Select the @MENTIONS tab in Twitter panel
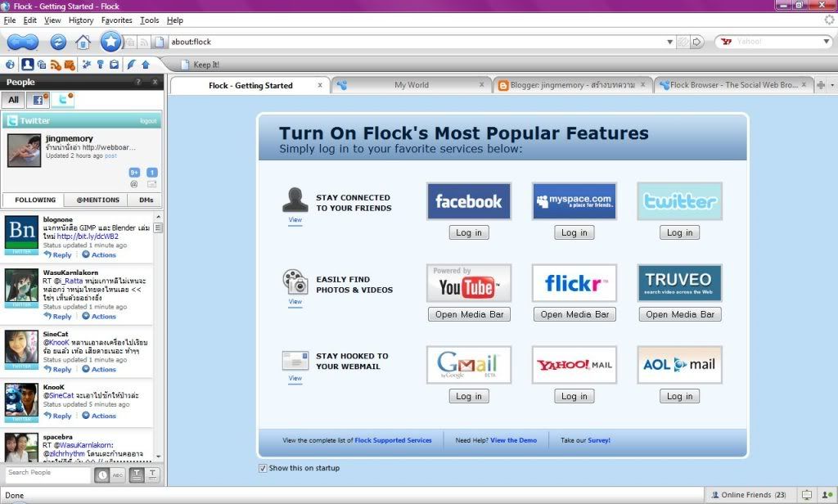Viewport: 838px width, 504px height. [x=97, y=200]
